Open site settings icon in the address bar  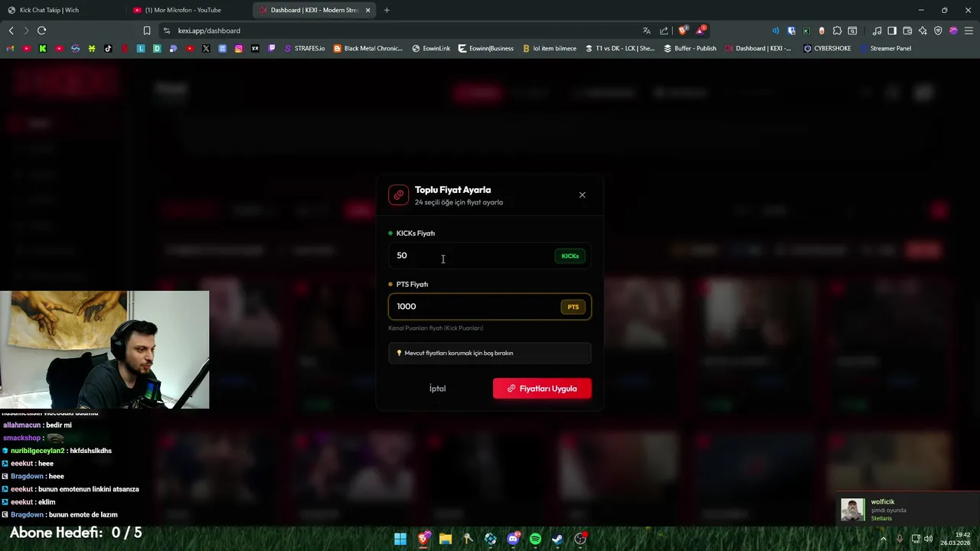[167, 31]
